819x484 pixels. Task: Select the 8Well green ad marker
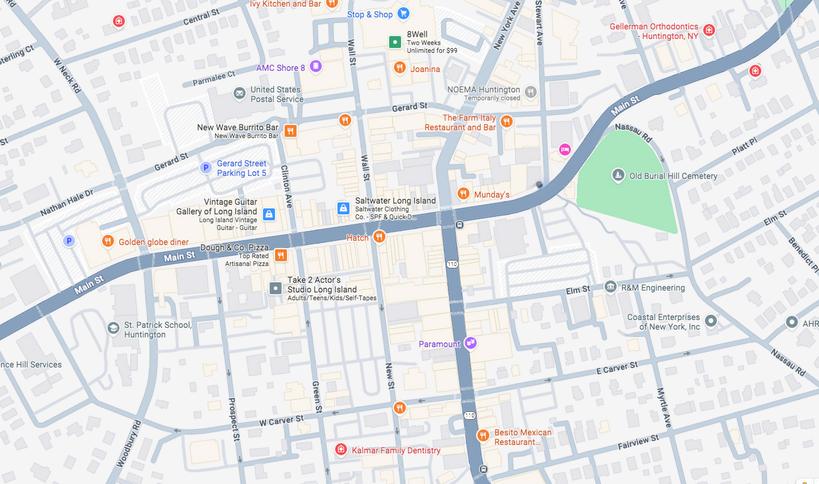click(x=395, y=42)
